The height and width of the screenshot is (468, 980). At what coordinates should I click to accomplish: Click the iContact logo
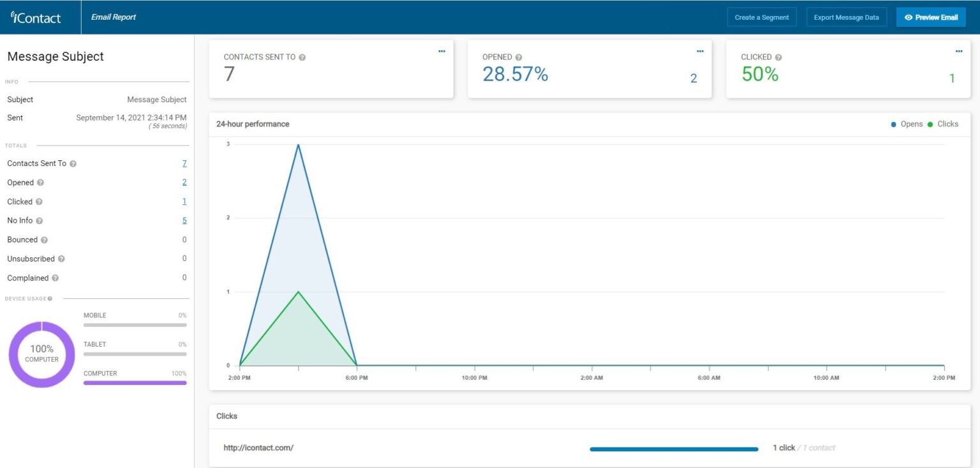pyautogui.click(x=35, y=17)
